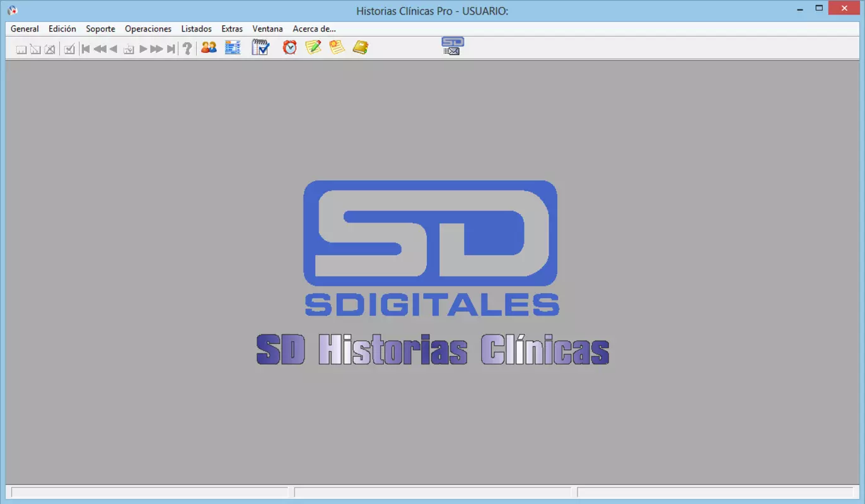Click the search record icon between arrows
This screenshot has height=504, width=865.
pyautogui.click(x=129, y=49)
